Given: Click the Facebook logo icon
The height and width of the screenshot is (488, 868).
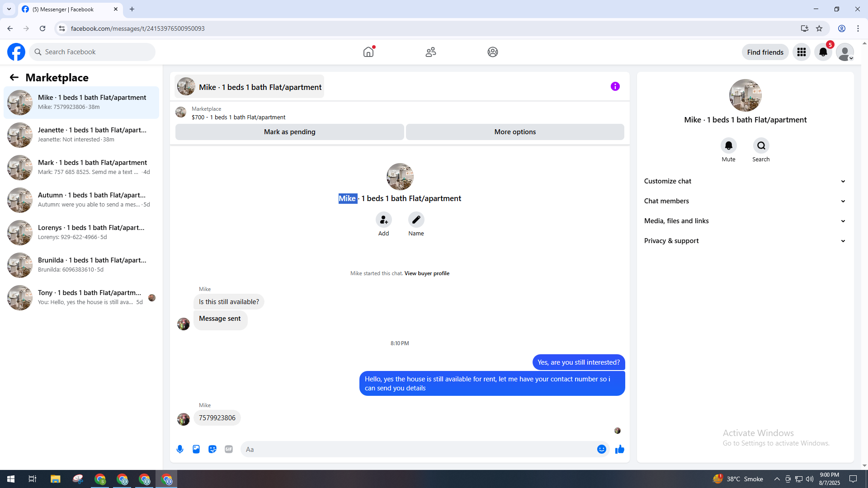Looking at the screenshot, I should click(16, 52).
